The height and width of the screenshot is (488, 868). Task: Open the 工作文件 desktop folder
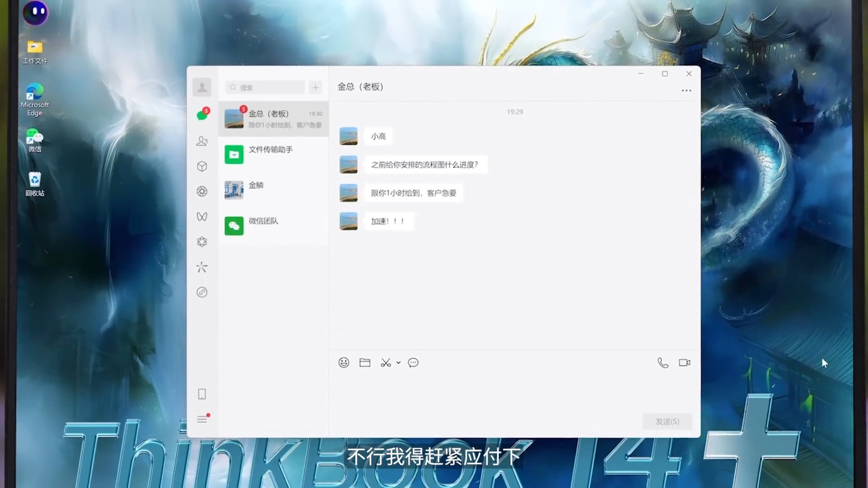click(35, 53)
